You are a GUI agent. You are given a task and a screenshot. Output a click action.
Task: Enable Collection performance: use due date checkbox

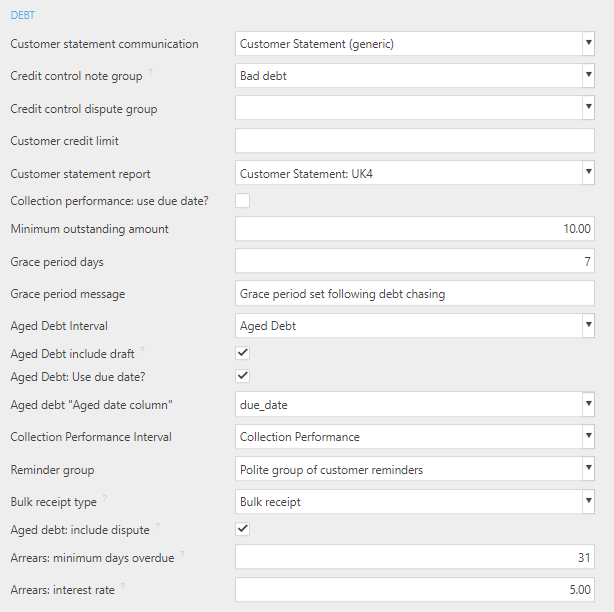click(242, 201)
